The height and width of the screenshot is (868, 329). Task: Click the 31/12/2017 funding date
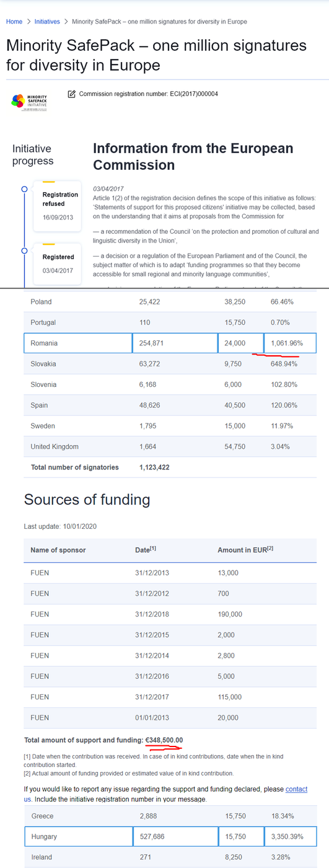(152, 697)
